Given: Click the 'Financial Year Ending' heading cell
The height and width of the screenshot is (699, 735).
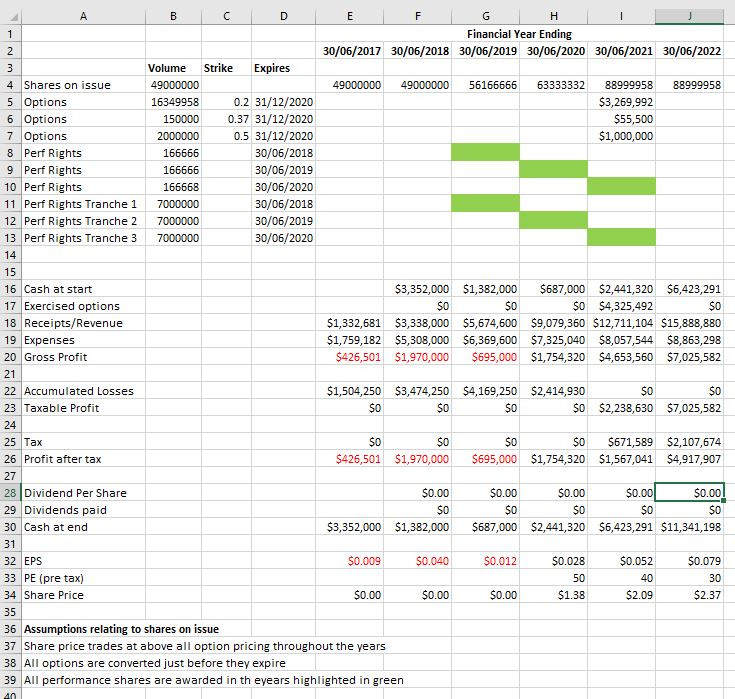Looking at the screenshot, I should (x=519, y=34).
